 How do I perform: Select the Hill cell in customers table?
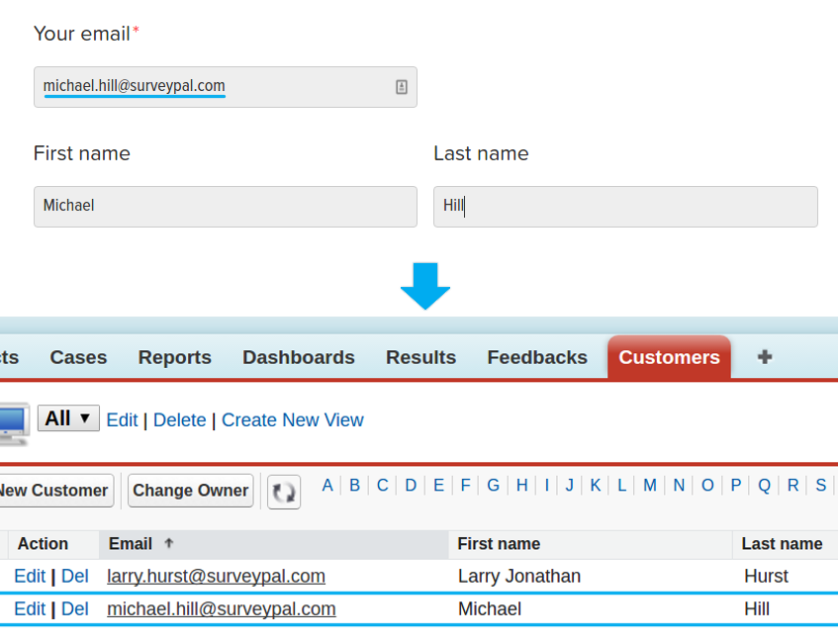pos(757,608)
